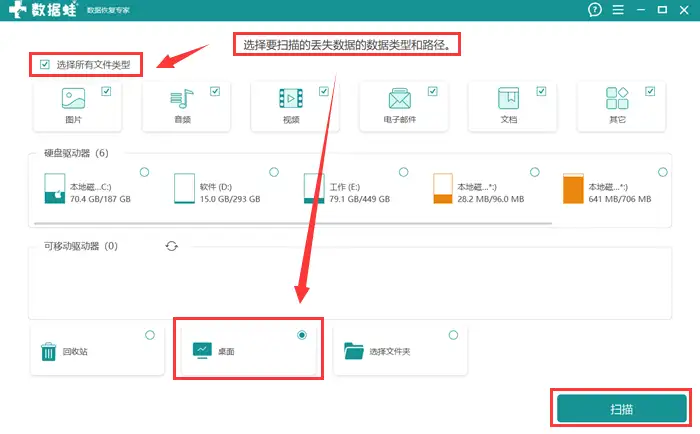Uncheck the 视频 checkbox
The height and width of the screenshot is (434, 700).
click(x=324, y=91)
